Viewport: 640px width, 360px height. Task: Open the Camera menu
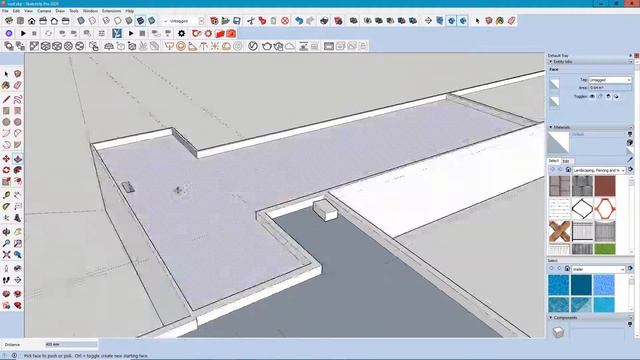pyautogui.click(x=44, y=11)
